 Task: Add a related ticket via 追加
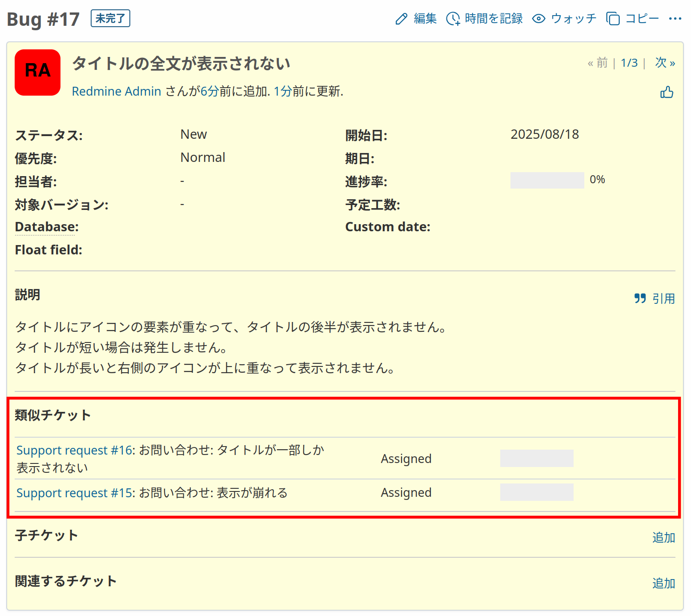point(663,583)
